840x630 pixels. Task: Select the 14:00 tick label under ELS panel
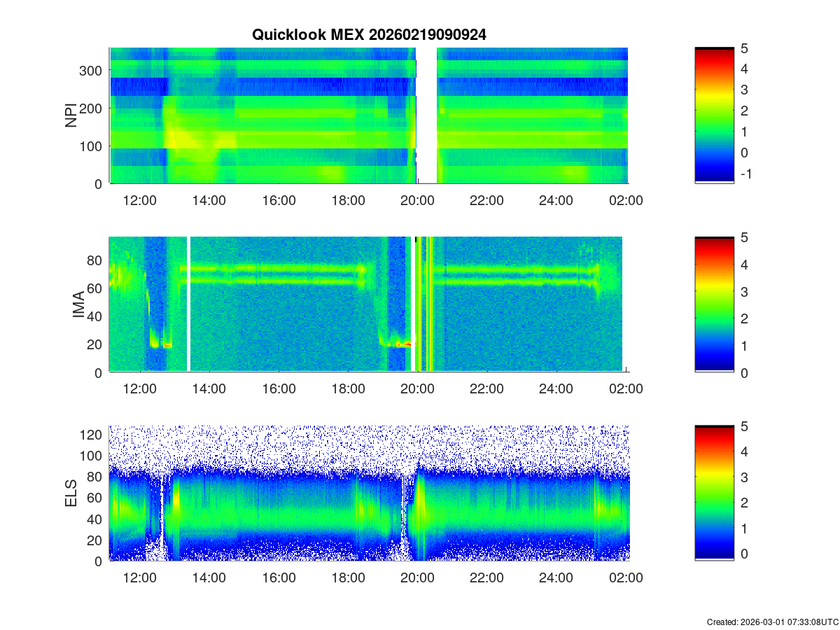click(209, 578)
